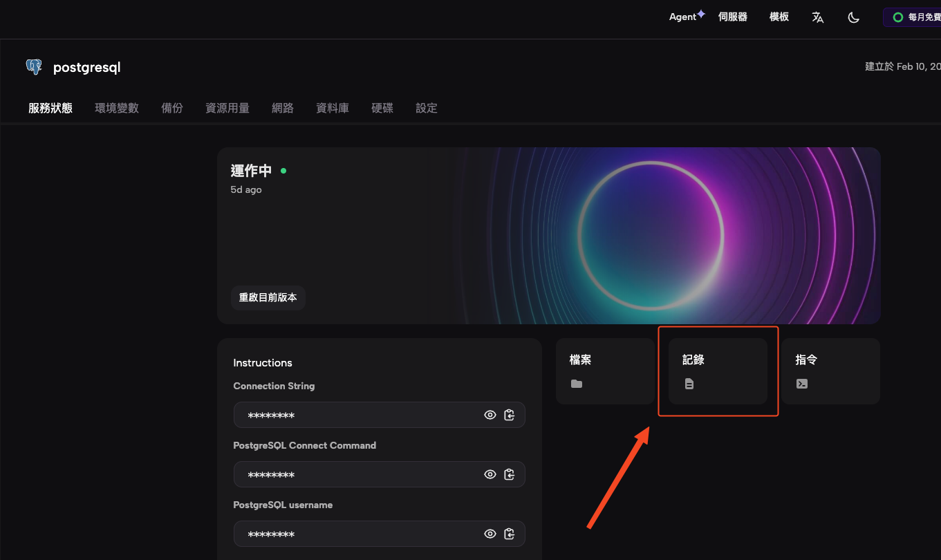This screenshot has width=941, height=560.
Task: Click the 運作中 status text
Action: tap(252, 171)
